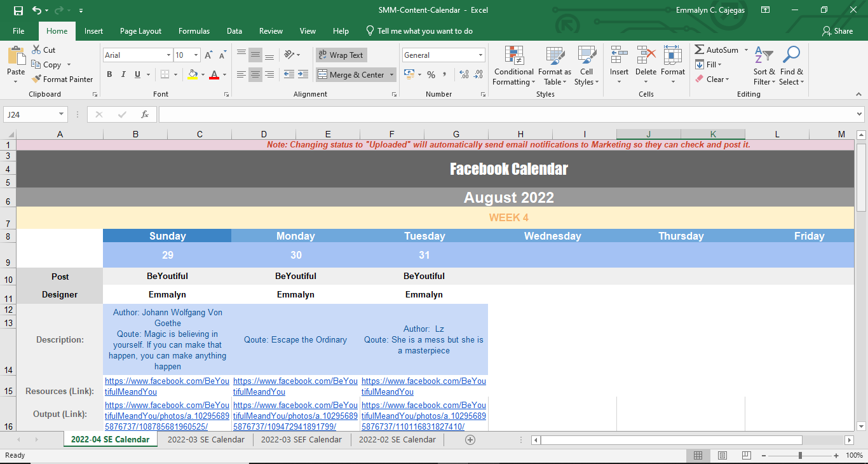Increase the cell indent
The width and height of the screenshot is (868, 464).
click(303, 74)
